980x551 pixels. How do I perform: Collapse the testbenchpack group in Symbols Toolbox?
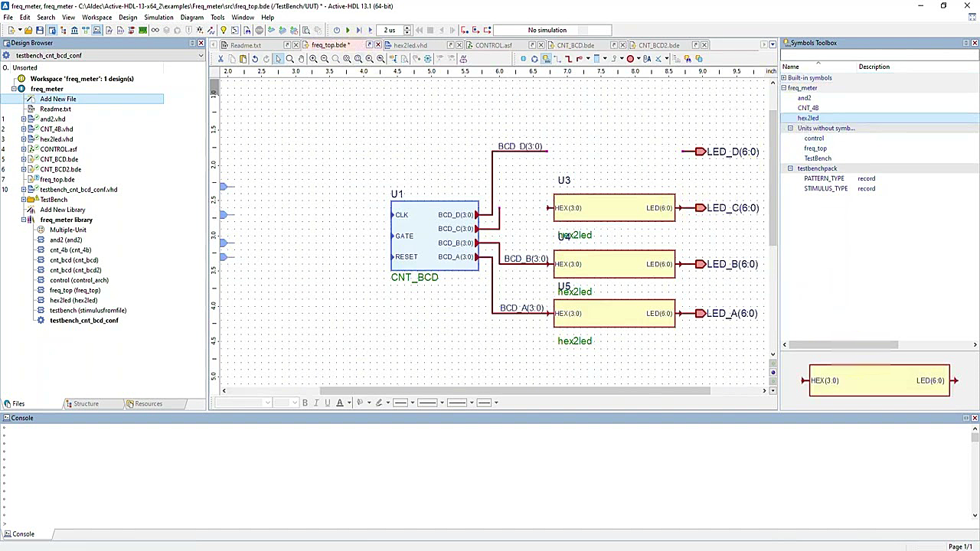(x=791, y=168)
